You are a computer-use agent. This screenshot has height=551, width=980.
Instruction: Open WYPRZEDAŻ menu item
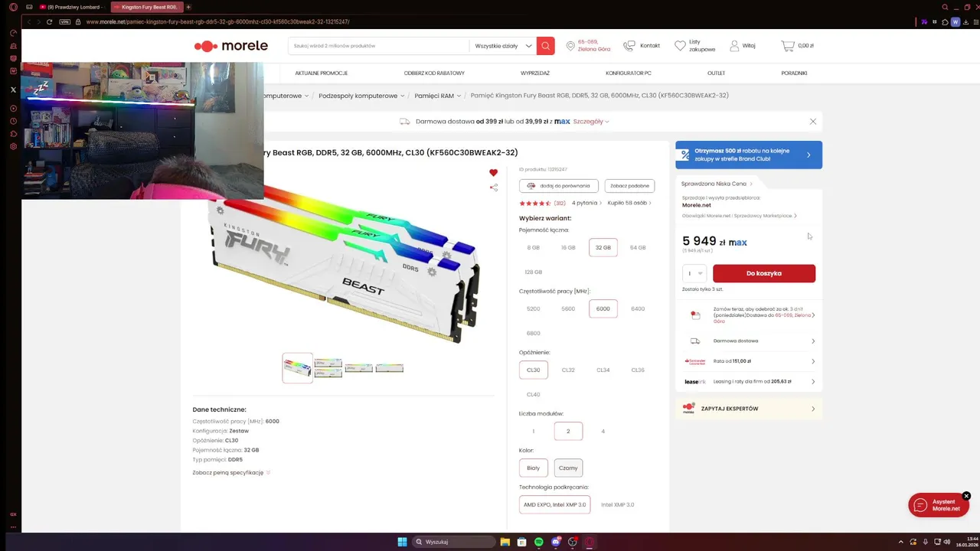[x=535, y=73]
